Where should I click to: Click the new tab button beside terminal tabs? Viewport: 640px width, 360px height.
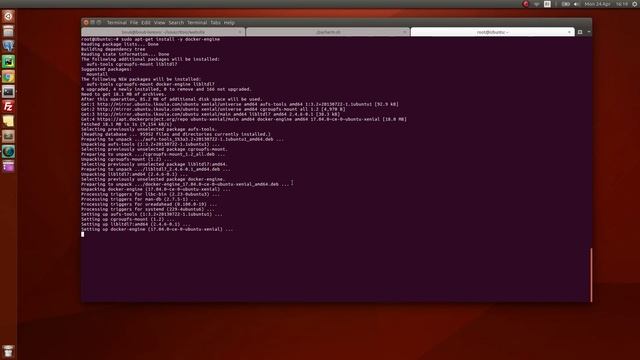[580, 32]
